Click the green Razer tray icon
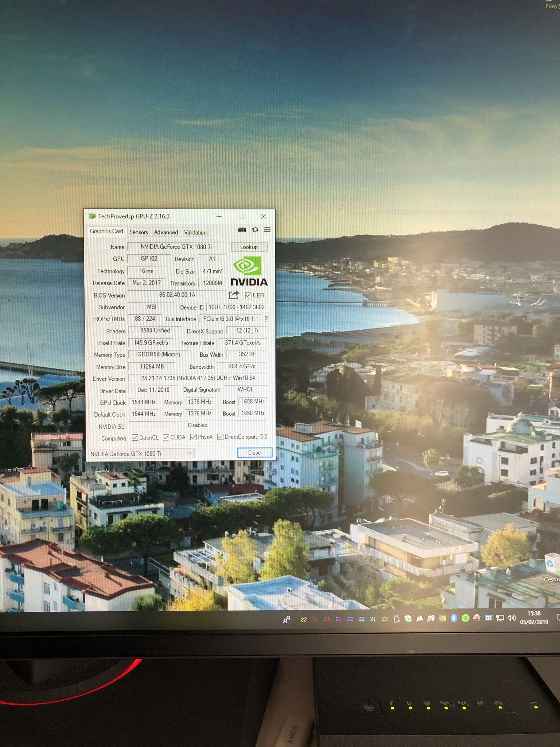Screen dimensions: 560x747 click(x=465, y=618)
